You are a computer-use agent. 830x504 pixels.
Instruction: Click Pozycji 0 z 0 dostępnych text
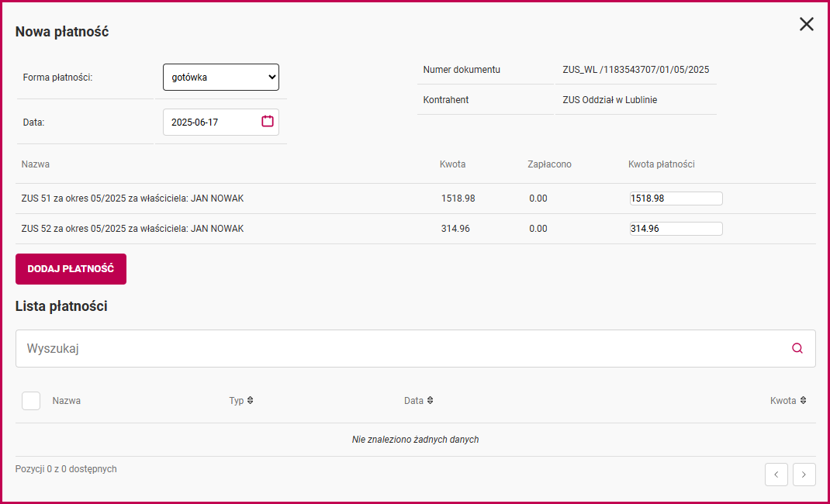pyautogui.click(x=66, y=468)
